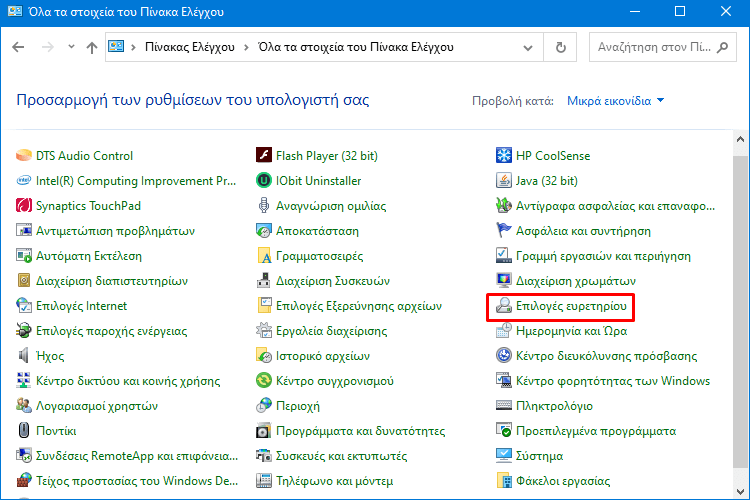The image size is (750, 500).
Task: Open the Μικρά εικονίδια view dropdown
Action: point(616,101)
